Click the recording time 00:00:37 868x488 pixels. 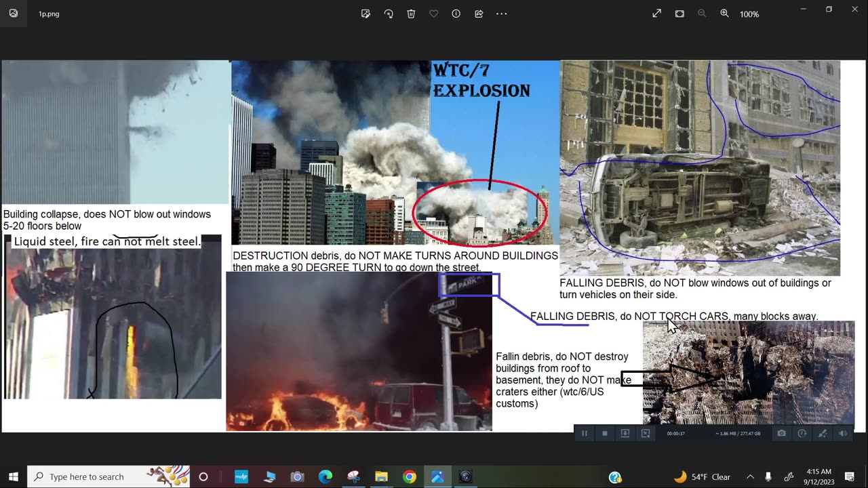[x=676, y=434]
